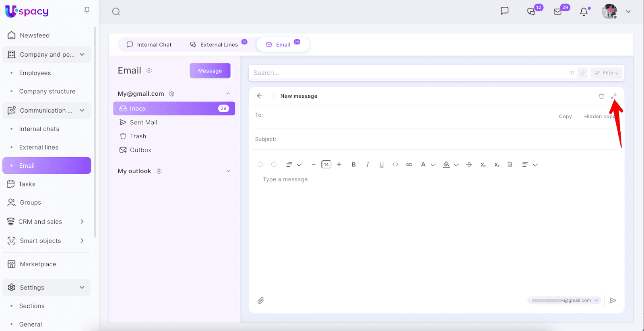
Task: Insert a hyperlink using the link icon
Action: tap(409, 164)
